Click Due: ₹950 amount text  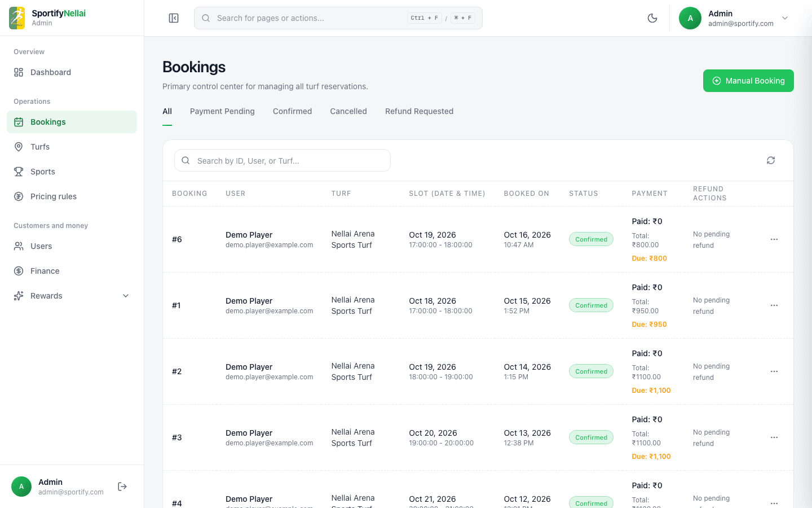pos(649,325)
